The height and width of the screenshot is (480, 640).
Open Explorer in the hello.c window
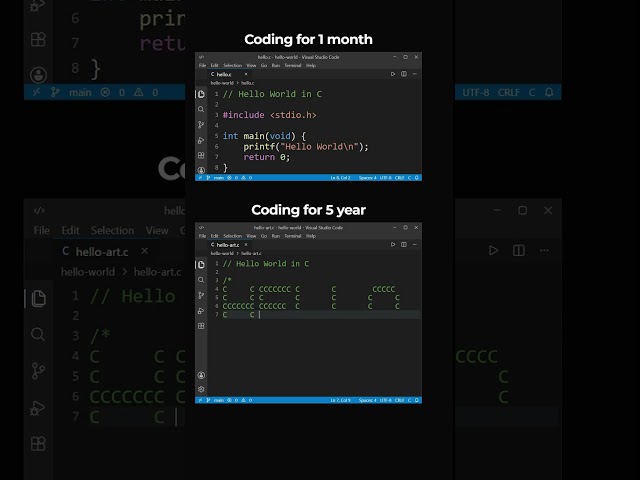coord(201,94)
